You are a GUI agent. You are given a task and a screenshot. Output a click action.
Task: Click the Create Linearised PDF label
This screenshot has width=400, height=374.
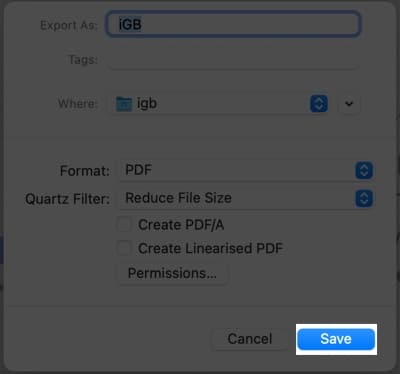pyautogui.click(x=210, y=248)
